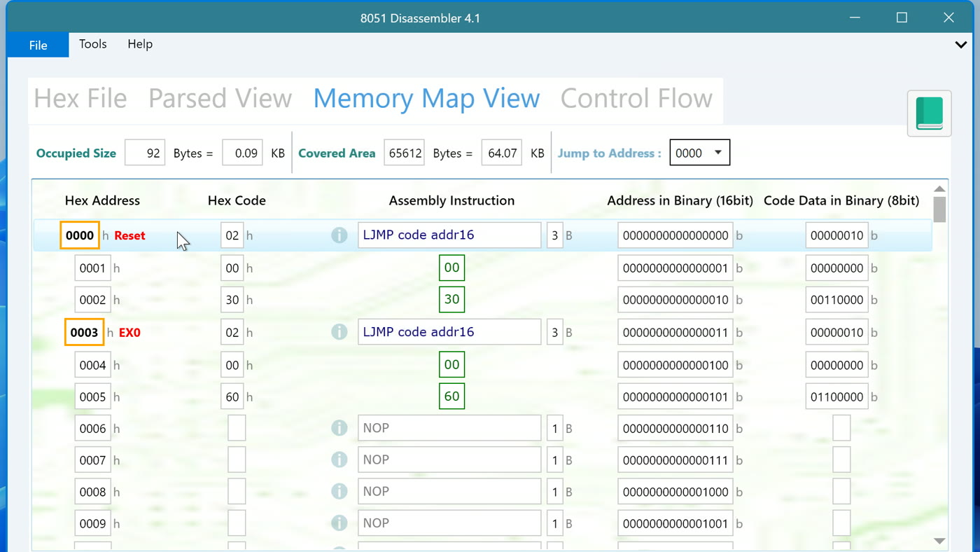The image size is (980, 552).
Task: Click byte size box 1 at 0007
Action: pos(555,460)
